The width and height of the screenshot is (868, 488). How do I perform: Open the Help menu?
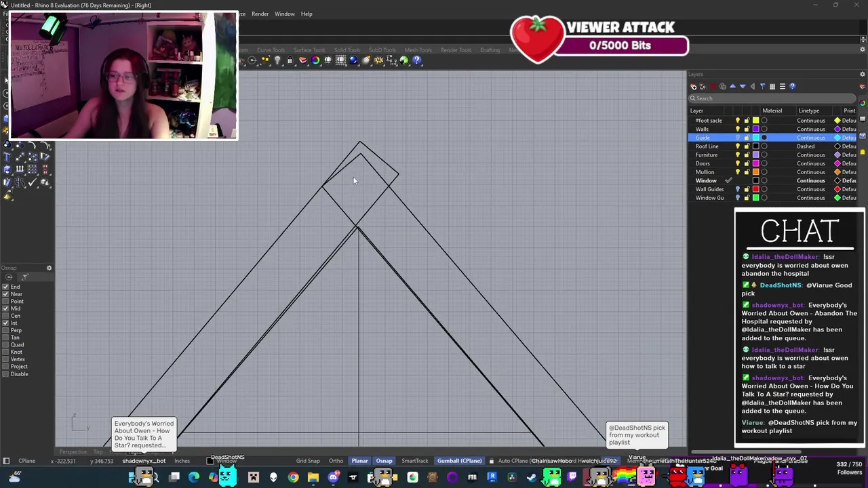(307, 14)
